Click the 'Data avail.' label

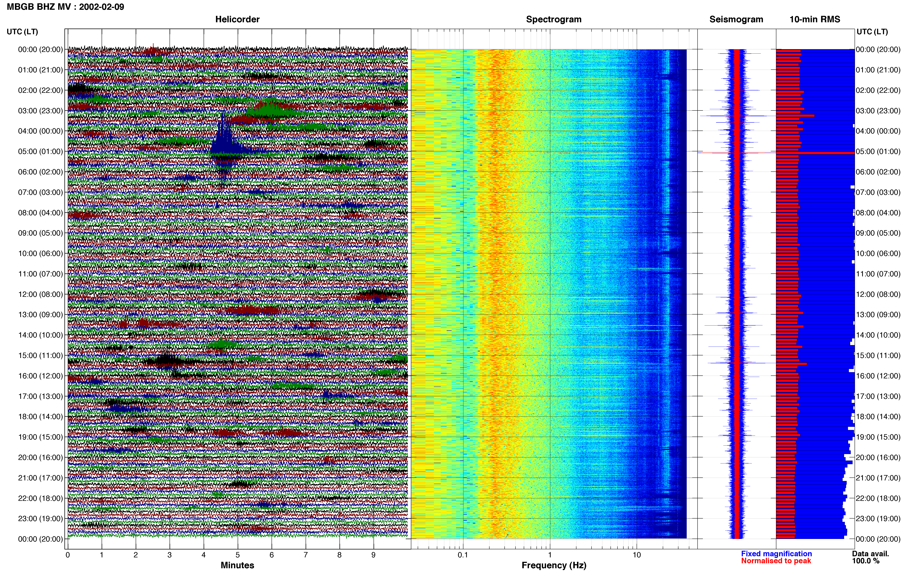tap(870, 554)
